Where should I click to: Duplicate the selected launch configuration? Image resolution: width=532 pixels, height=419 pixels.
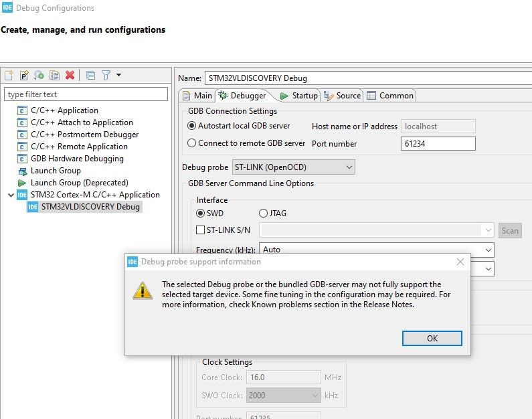(54, 75)
